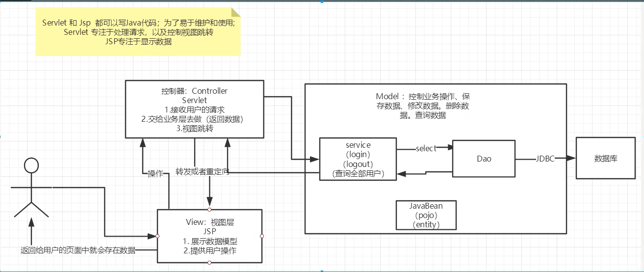This screenshot has height=272, width=644.
Task: Select the View JSP box
Action: tap(209, 236)
